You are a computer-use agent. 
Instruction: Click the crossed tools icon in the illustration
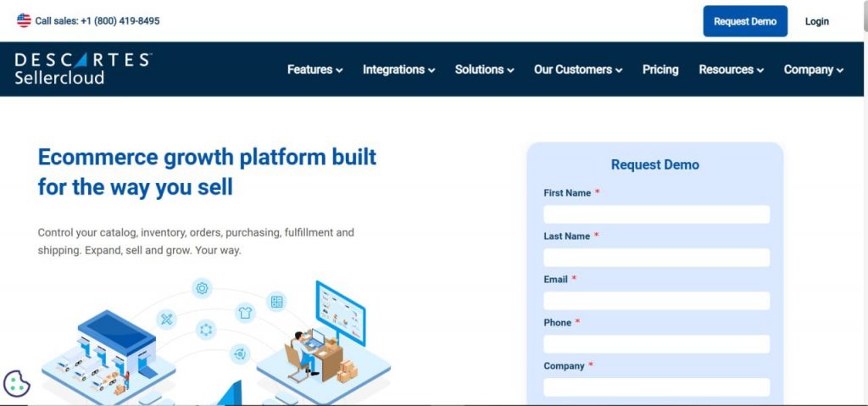tap(166, 319)
